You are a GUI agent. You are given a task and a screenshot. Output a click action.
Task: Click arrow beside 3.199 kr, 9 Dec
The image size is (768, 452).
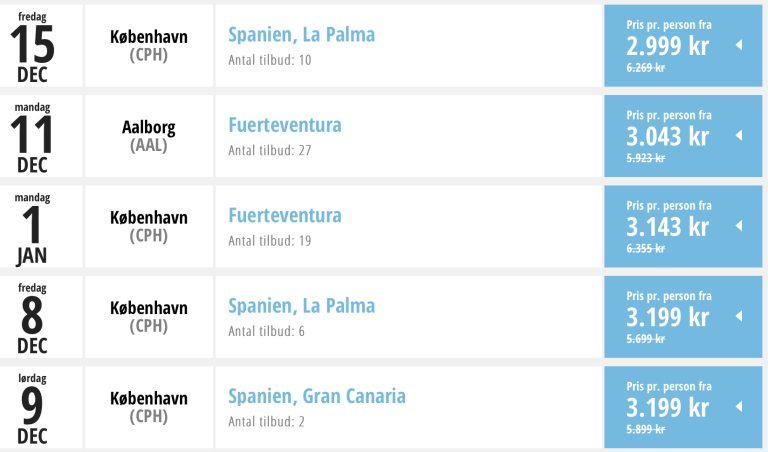pos(738,406)
